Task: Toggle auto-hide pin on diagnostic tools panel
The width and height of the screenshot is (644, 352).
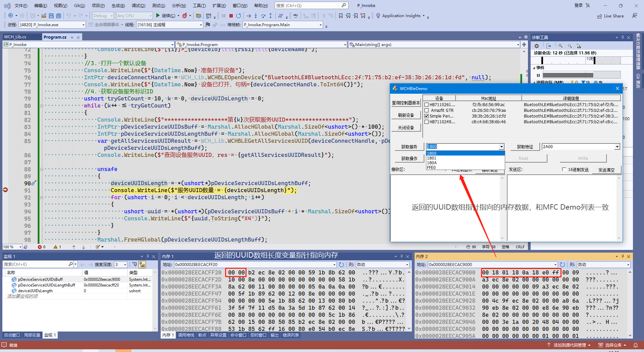Action: 623,37
